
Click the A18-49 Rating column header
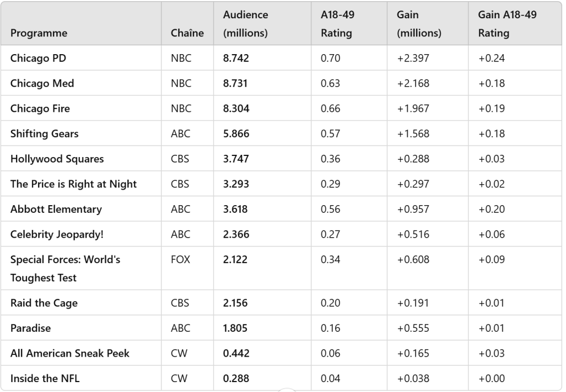pos(336,24)
